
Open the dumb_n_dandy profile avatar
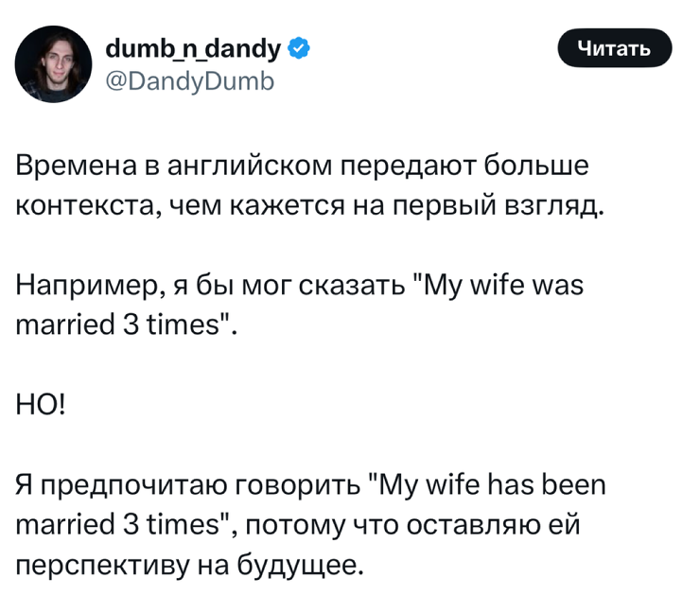tap(53, 64)
